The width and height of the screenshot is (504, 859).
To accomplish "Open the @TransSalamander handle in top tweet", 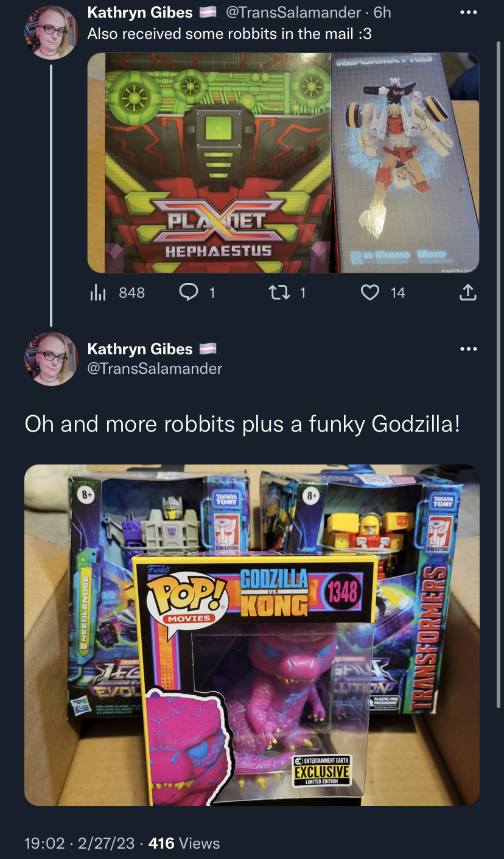I will pos(293,13).
